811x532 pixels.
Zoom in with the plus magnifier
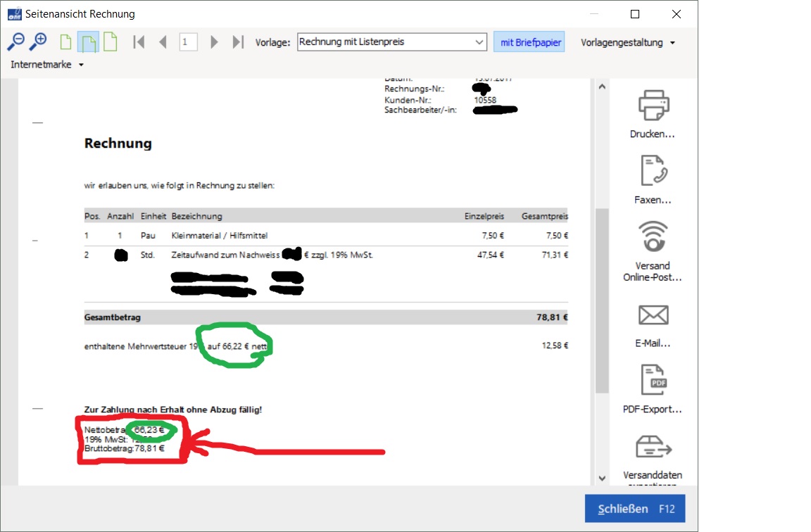38,42
